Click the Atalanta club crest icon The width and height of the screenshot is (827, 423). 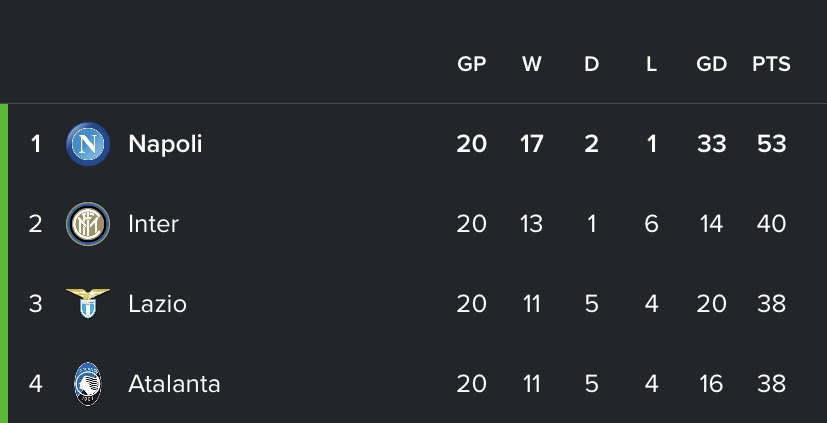(x=88, y=384)
